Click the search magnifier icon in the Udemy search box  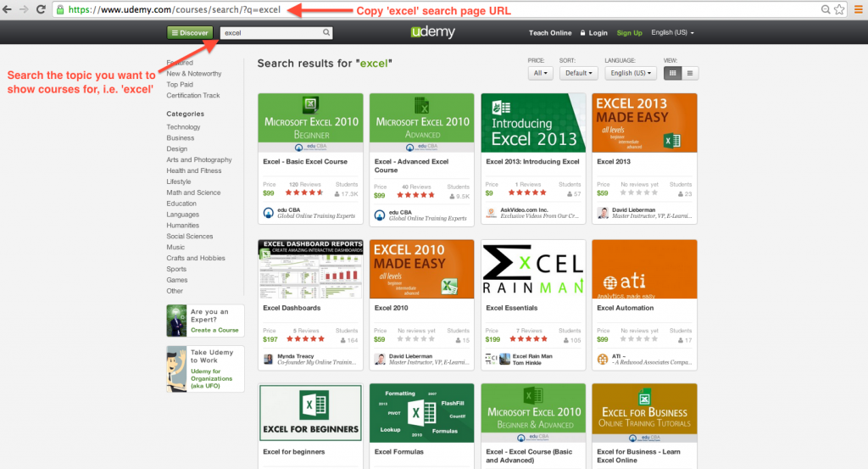[326, 33]
